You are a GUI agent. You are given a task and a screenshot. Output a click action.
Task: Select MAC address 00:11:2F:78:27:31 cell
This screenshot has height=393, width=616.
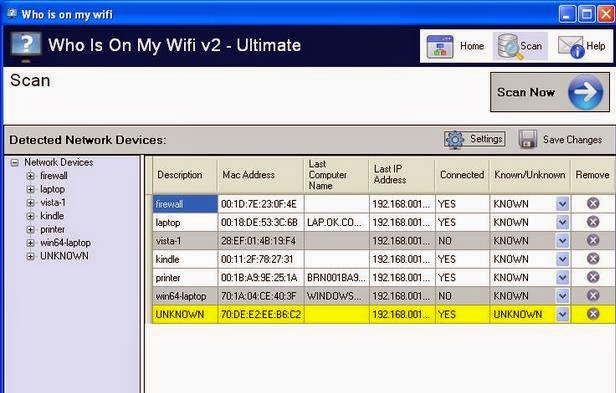pyautogui.click(x=261, y=259)
